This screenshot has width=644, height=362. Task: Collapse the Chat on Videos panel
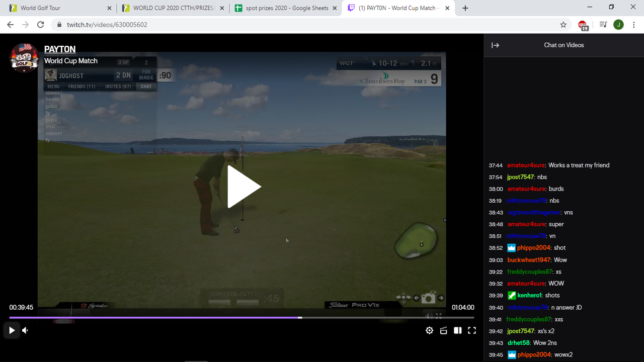[495, 45]
